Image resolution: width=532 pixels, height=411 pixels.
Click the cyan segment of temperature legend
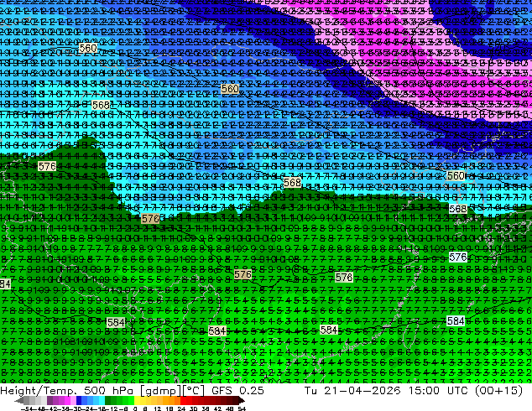pos(102,400)
